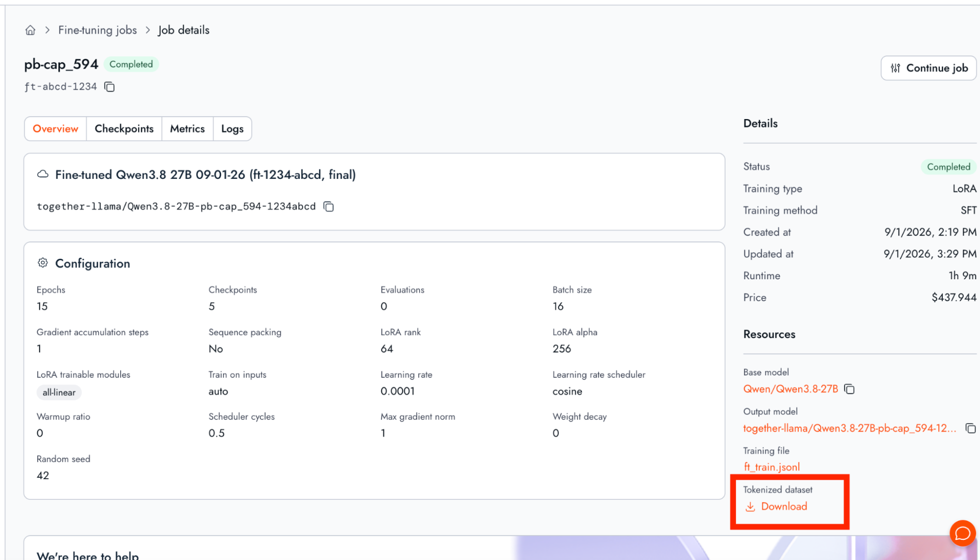
Task: Click the Completed status in Details
Action: (949, 167)
